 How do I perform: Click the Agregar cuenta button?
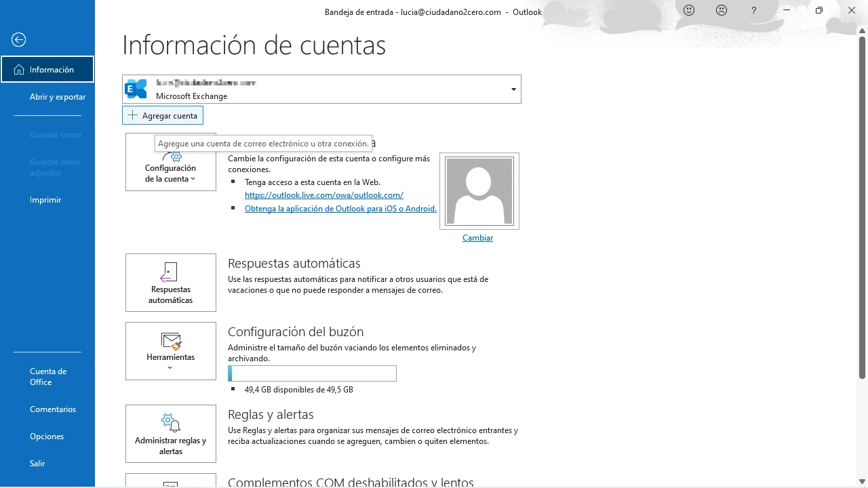[163, 115]
